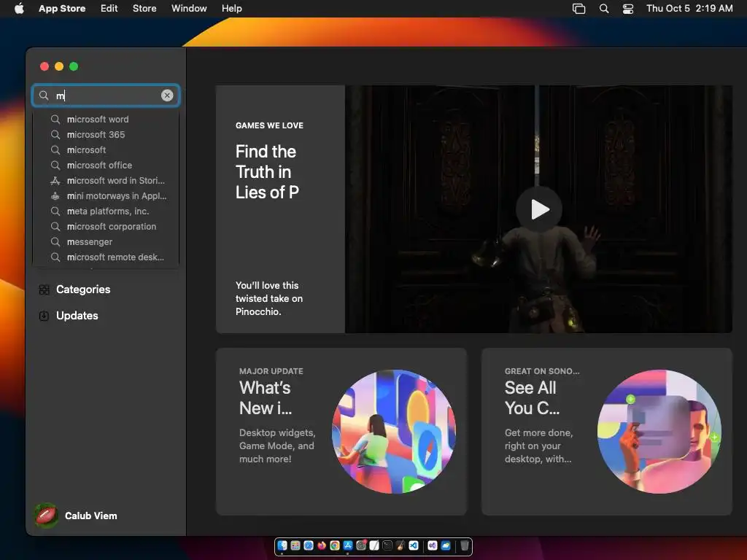Image resolution: width=747 pixels, height=560 pixels.
Task: Open Stage Manager from the menu bar icon
Action: pyautogui.click(x=578, y=9)
